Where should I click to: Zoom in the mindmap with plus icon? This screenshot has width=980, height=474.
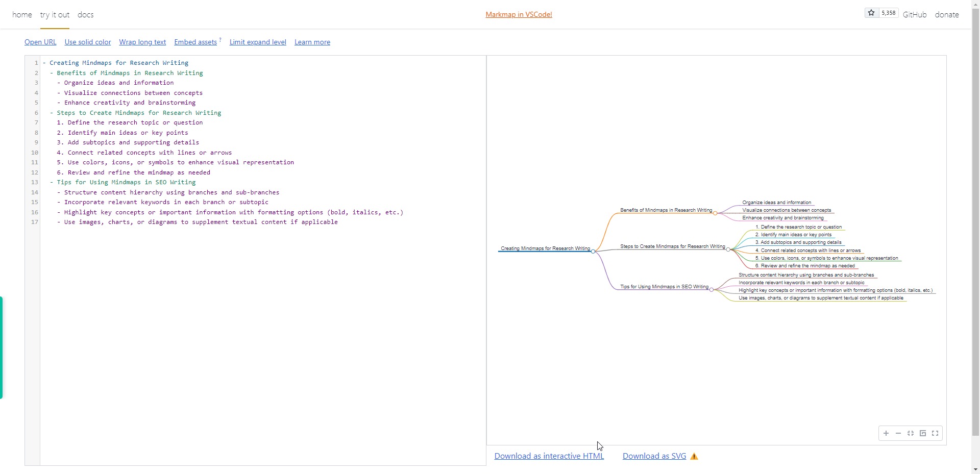(x=886, y=433)
